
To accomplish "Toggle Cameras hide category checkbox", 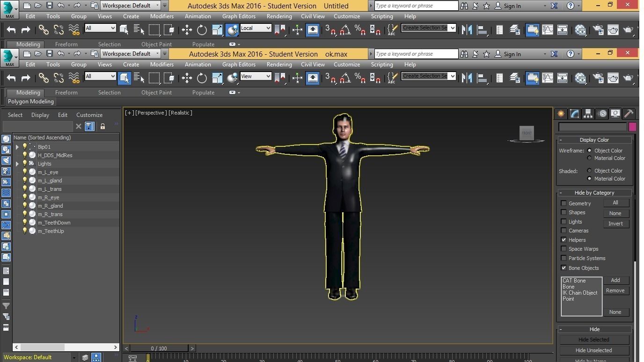I will tap(563, 231).
